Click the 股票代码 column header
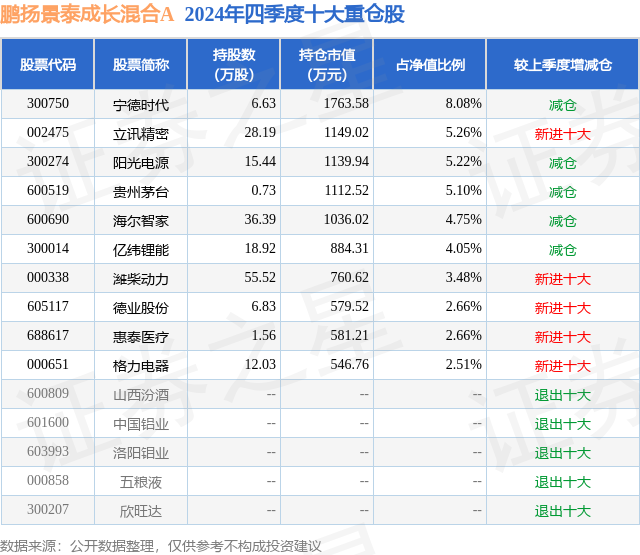640x555 pixels. point(48,64)
